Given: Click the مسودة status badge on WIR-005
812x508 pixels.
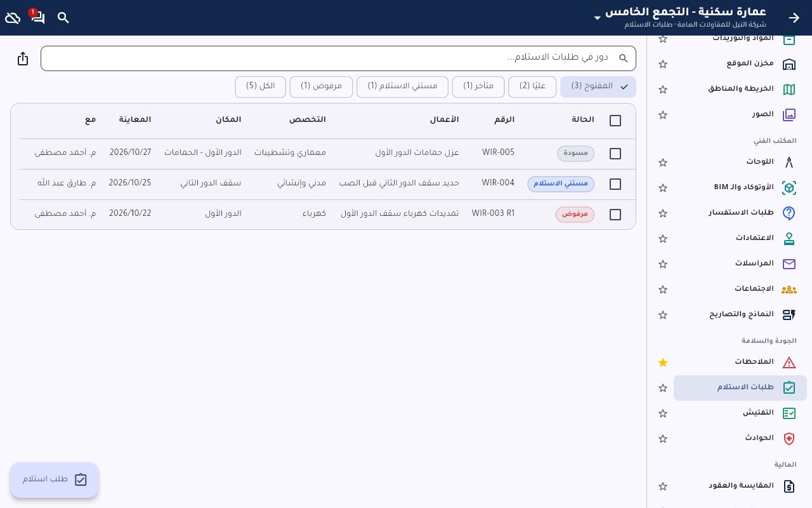Looking at the screenshot, I should (576, 154).
